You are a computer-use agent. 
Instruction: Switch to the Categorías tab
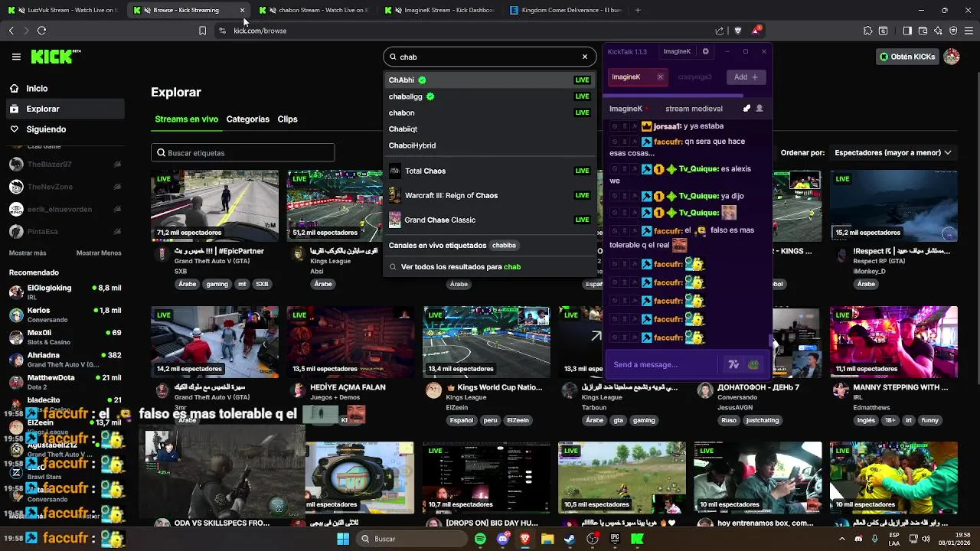point(248,119)
